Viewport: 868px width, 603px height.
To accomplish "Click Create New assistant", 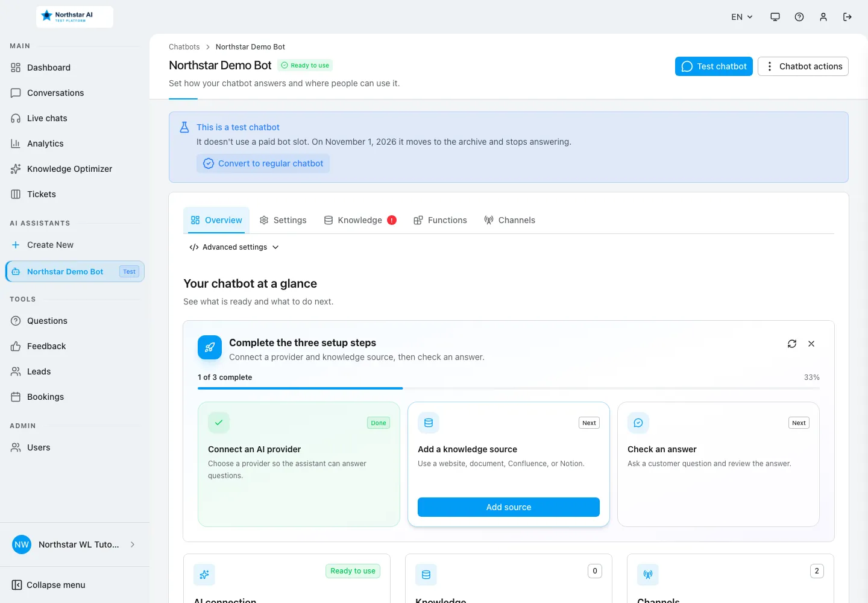I will coord(75,245).
